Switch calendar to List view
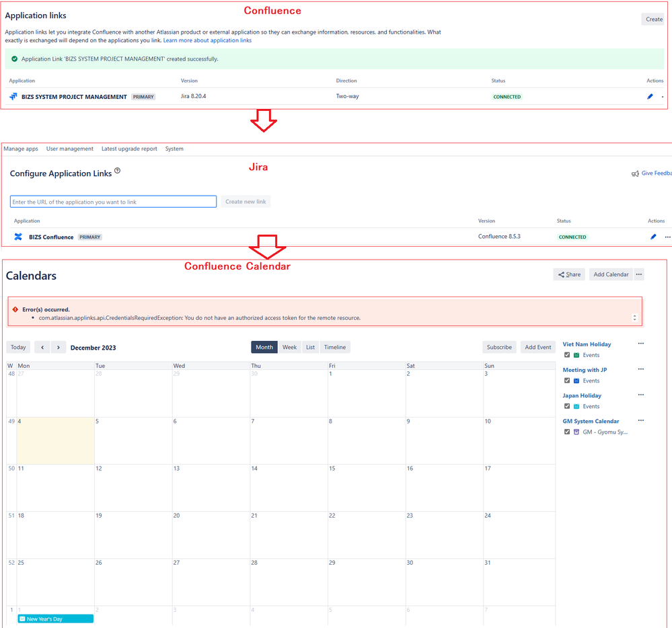 (310, 348)
